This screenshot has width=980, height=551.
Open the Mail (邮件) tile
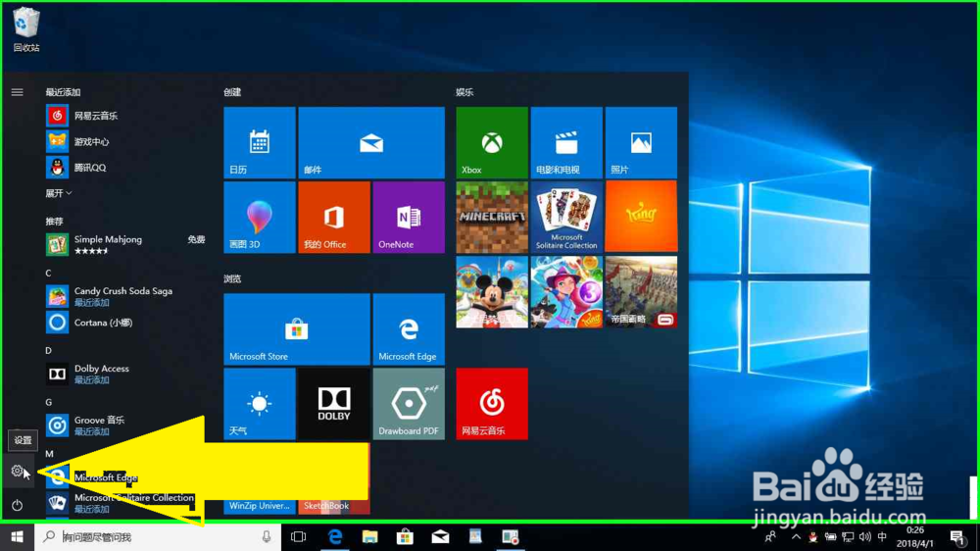click(x=371, y=142)
